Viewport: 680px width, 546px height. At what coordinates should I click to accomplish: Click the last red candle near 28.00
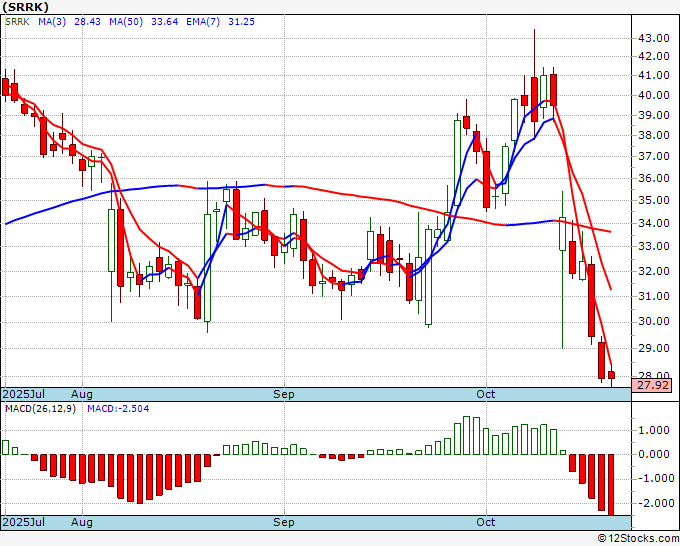click(611, 376)
